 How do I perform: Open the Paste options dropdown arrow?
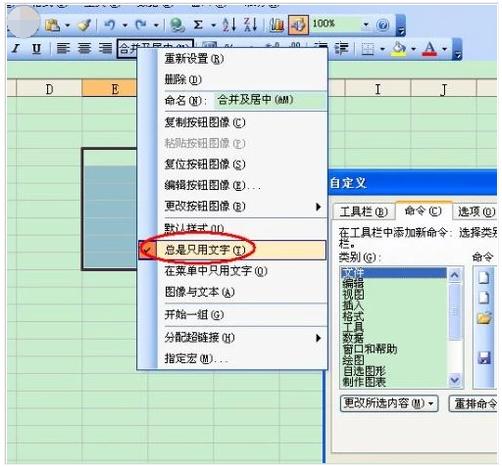coord(67,25)
